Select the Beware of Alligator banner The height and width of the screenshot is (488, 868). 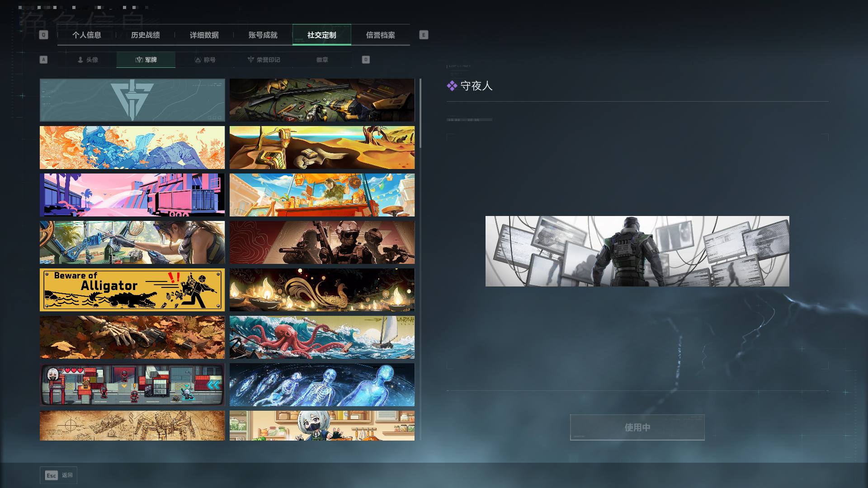point(132,290)
